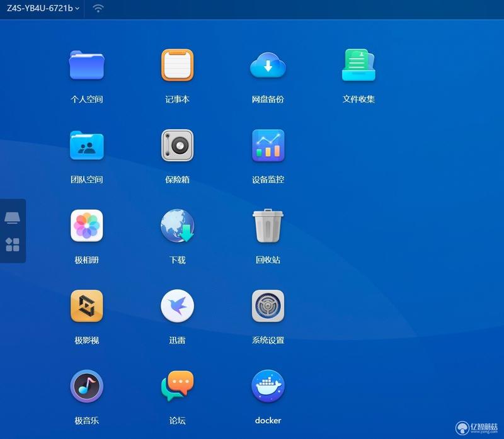
Task: Click the 个人空间 text label
Action: point(87,99)
